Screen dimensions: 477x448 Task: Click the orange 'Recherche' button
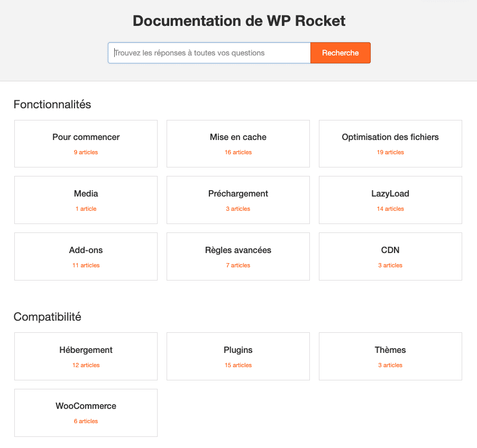(x=340, y=53)
